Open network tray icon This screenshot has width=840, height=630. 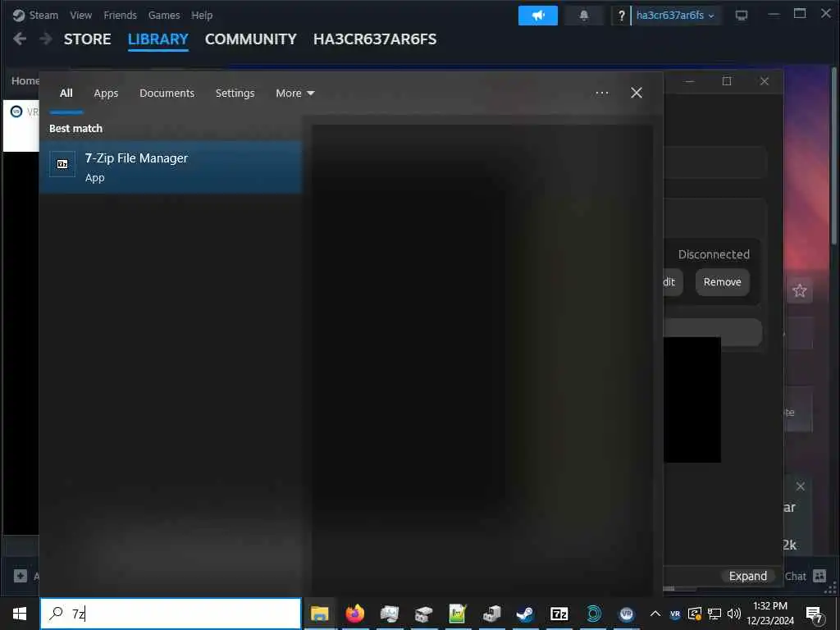[x=714, y=614]
